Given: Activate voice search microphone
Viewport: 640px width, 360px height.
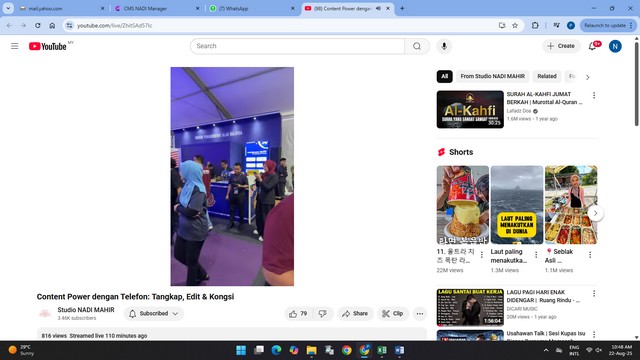Looking at the screenshot, I should click(x=444, y=46).
